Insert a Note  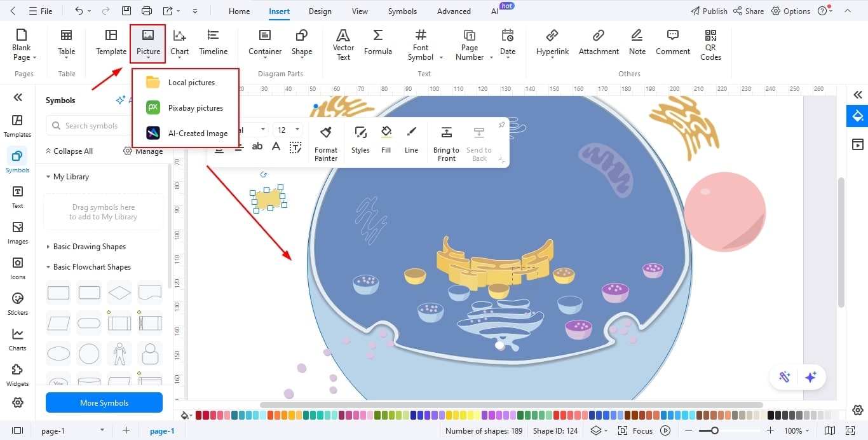637,43
